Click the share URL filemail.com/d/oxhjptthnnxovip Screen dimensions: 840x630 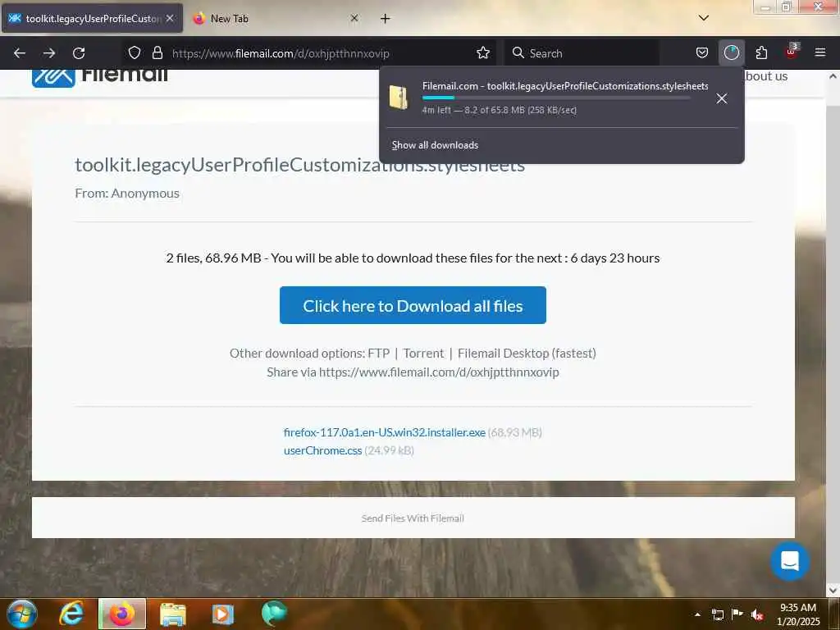[439, 372]
